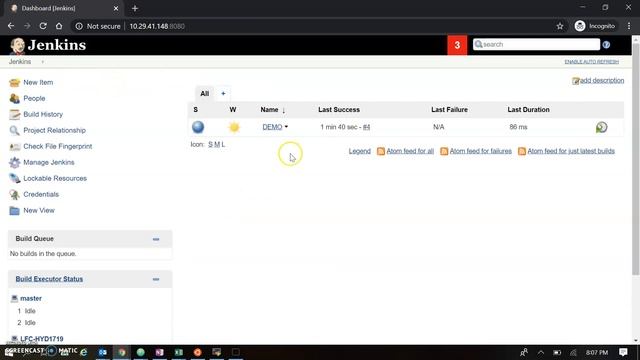Open Atom feed for all link
Viewport: 640px width, 360px height.
pyautogui.click(x=410, y=151)
